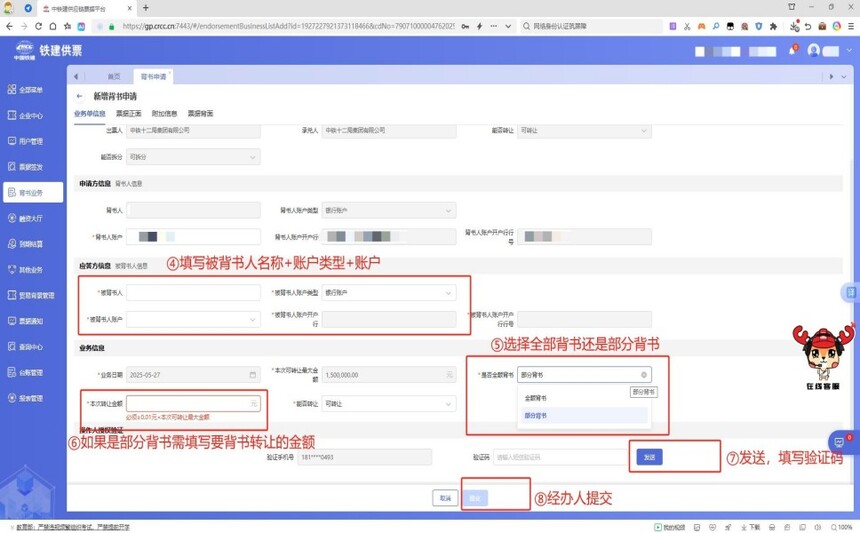Switch to the 首页 page tab

tap(114, 76)
